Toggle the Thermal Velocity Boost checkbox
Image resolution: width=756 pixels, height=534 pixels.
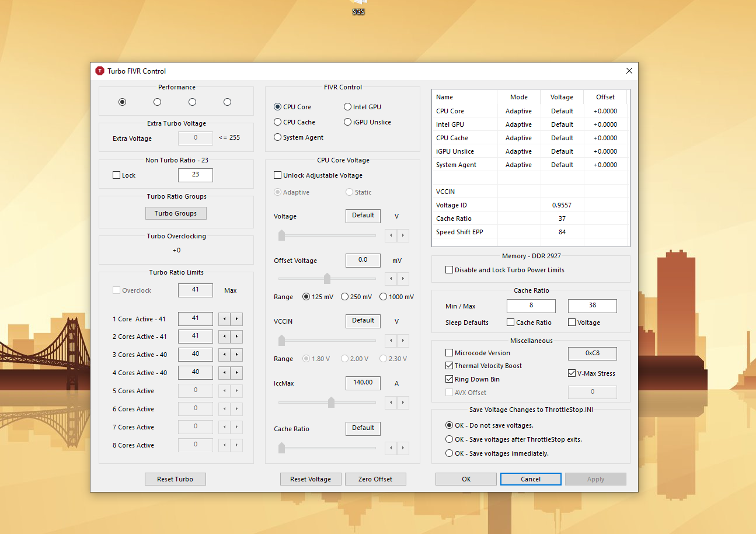449,366
